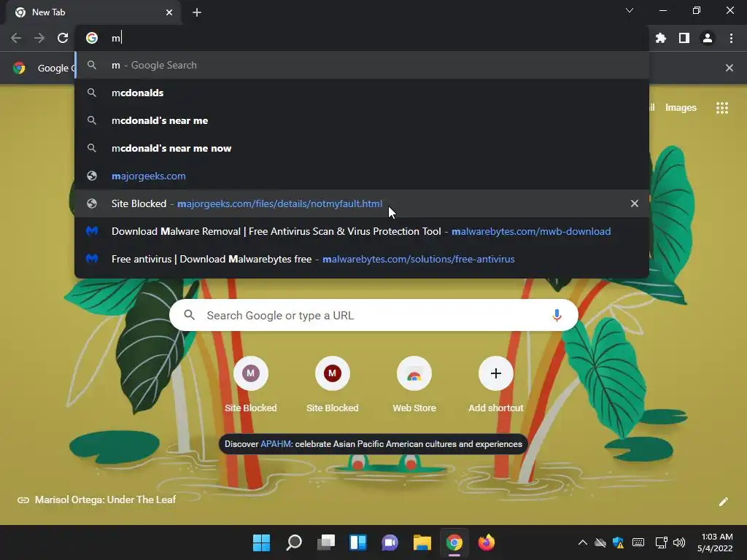Open the Web Store shortcut
This screenshot has height=560, width=747.
pyautogui.click(x=414, y=385)
